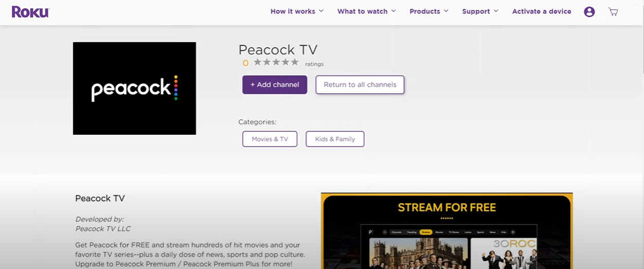Viewport: 644px width, 269px height.
Task: Click the Categories: label
Action: pyautogui.click(x=257, y=122)
